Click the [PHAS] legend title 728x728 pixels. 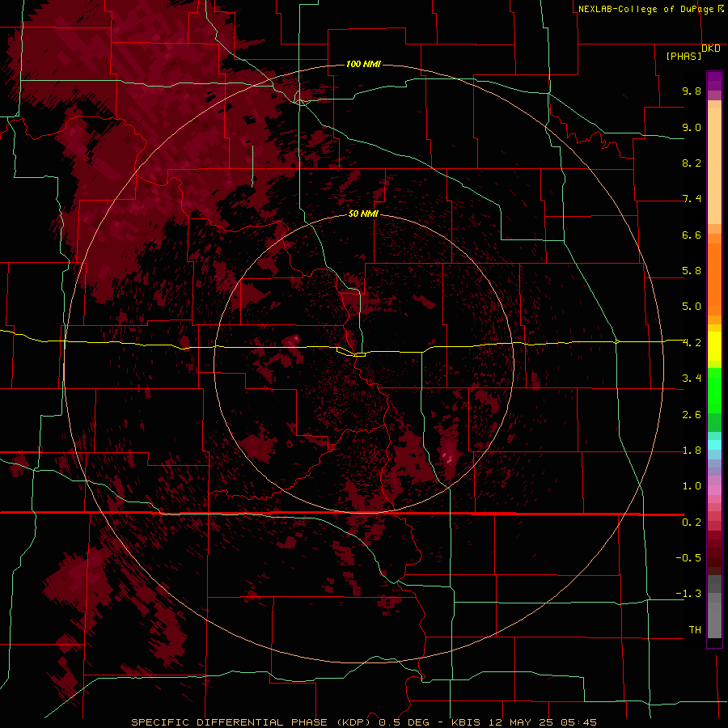(x=684, y=56)
